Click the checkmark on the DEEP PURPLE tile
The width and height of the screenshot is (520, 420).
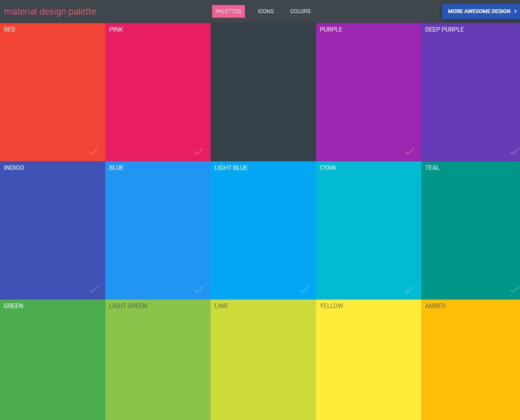pyautogui.click(x=514, y=151)
